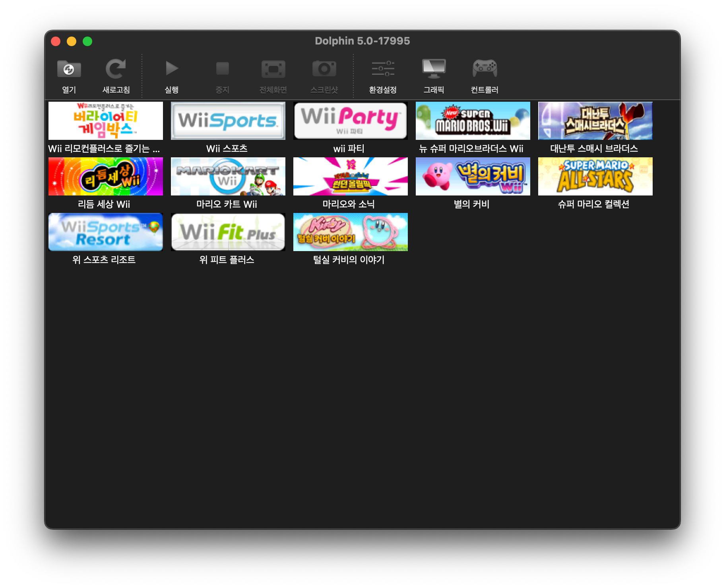Click the title '리듬 세상 Wii'
The image size is (725, 588).
coord(104,204)
